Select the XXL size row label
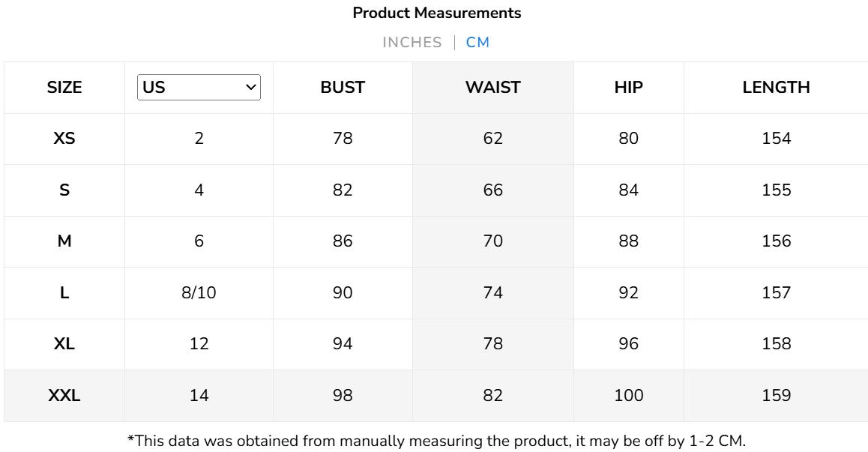This screenshot has width=868, height=452. click(64, 396)
